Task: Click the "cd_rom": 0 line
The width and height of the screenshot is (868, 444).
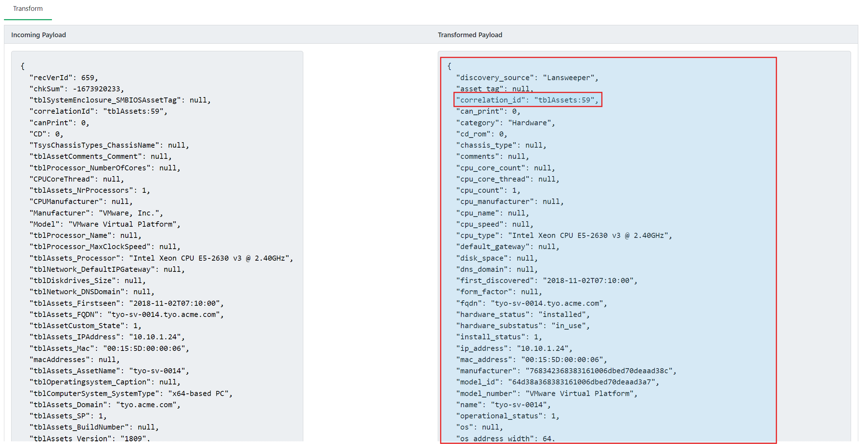Action: (482, 134)
